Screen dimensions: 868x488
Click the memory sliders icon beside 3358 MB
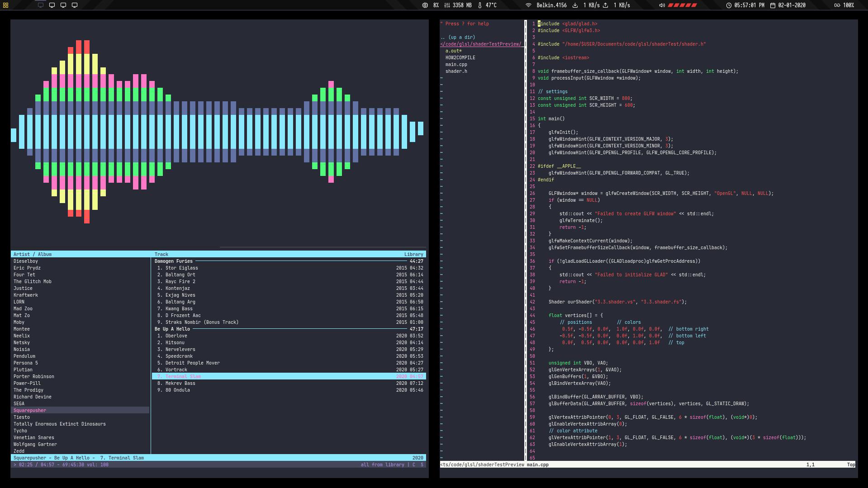tap(447, 5)
